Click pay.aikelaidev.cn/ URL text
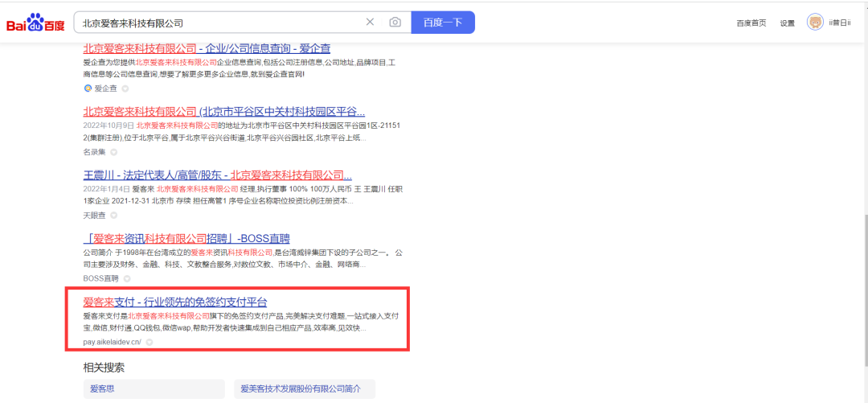This screenshot has height=403, width=868. coord(113,342)
